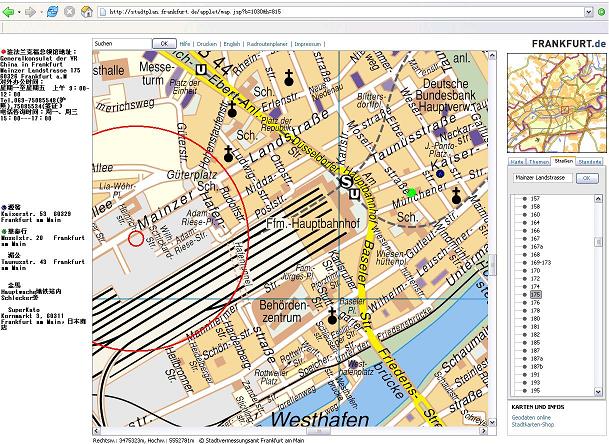
Task: Switch language via the English link
Action: coord(232,44)
